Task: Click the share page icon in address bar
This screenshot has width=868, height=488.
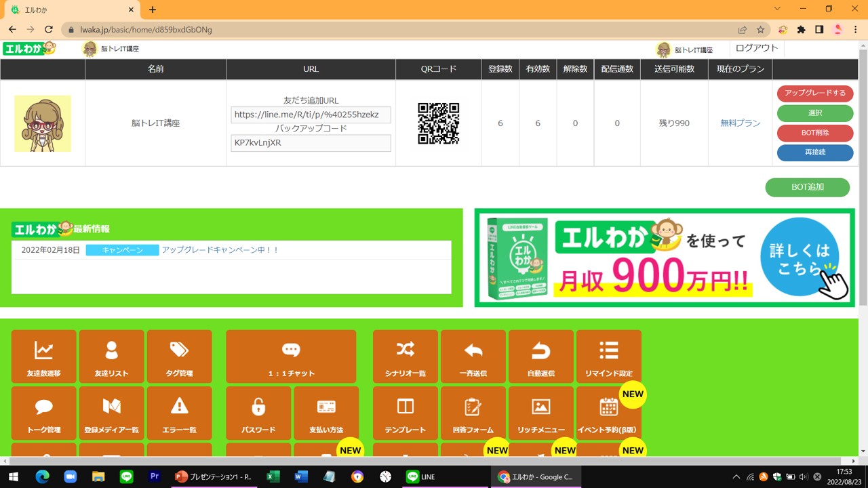Action: coord(743,30)
